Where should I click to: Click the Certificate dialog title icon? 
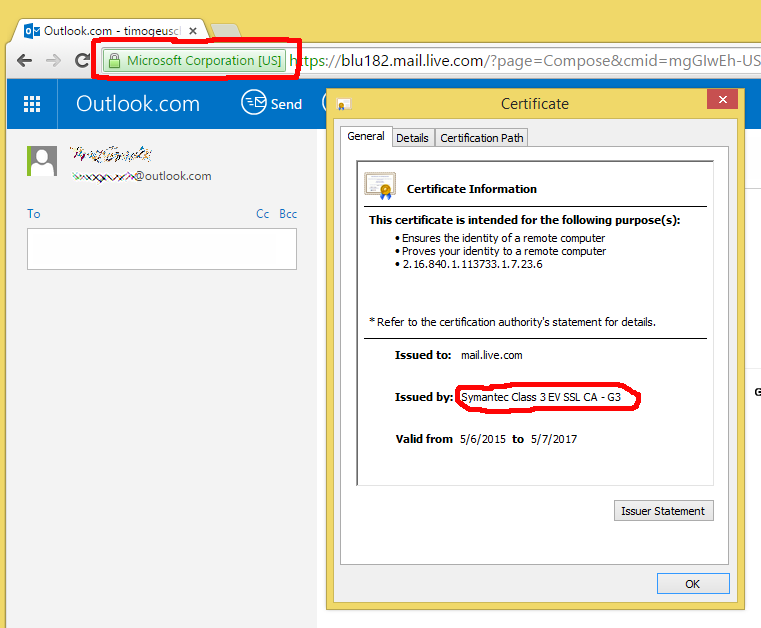[x=344, y=104]
